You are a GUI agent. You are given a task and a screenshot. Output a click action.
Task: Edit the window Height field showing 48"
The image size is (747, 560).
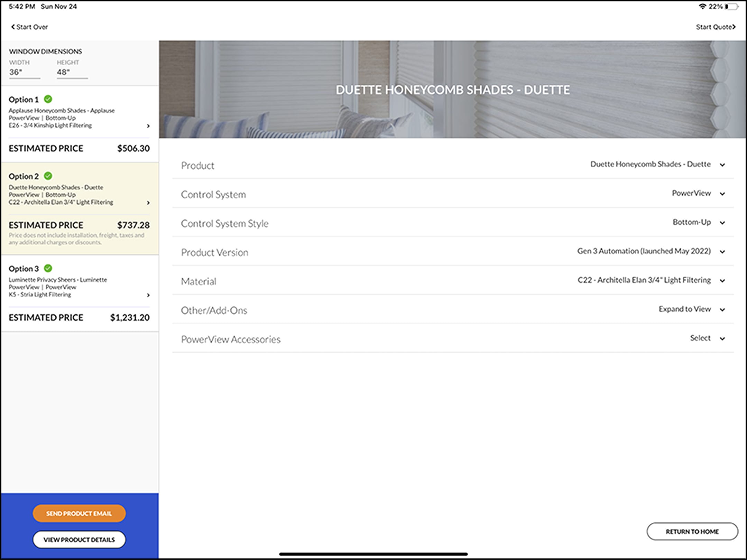click(72, 72)
